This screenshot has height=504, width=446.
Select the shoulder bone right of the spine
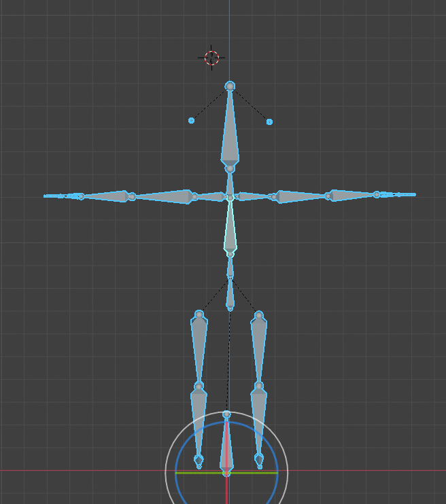pyautogui.click(x=254, y=196)
